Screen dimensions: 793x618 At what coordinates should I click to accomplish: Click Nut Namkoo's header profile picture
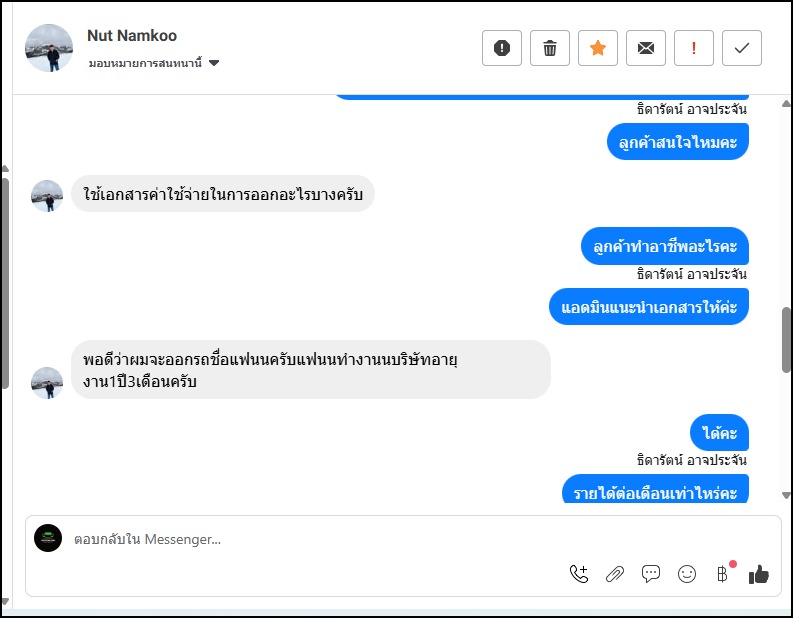49,48
